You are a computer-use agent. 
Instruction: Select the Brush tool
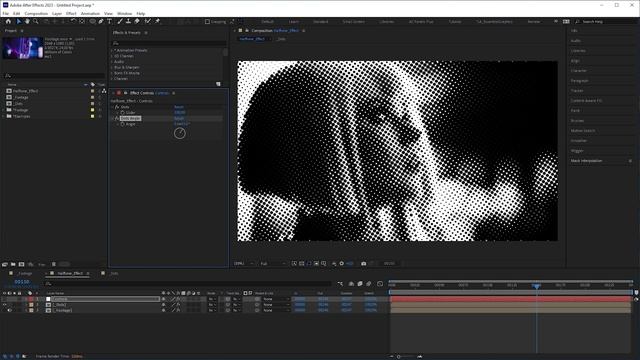(120, 21)
